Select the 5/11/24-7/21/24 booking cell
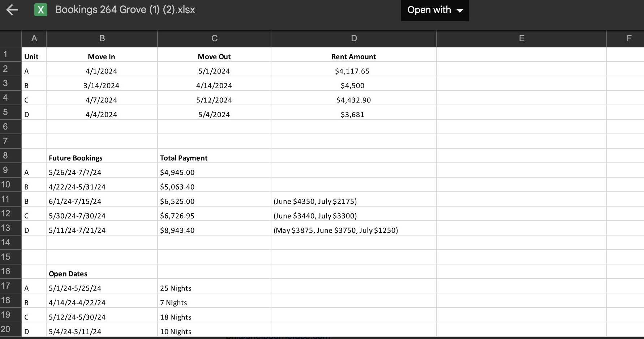644x339 pixels. pos(102,228)
